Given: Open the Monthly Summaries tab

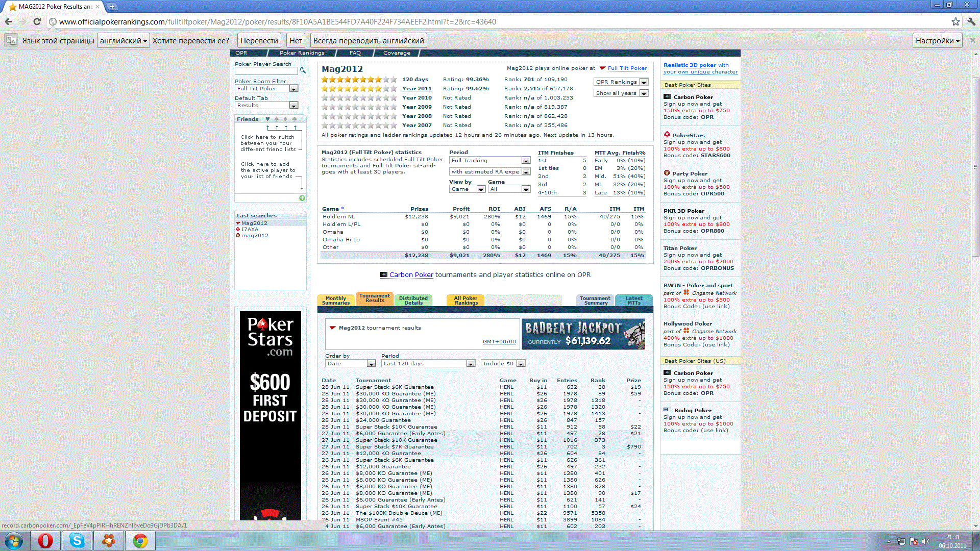Looking at the screenshot, I should (336, 300).
